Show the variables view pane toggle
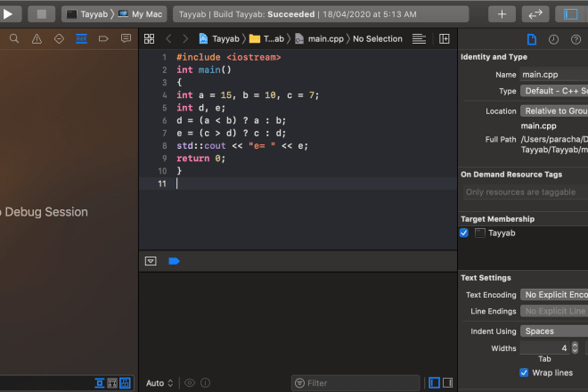This screenshot has width=588, height=392. pyautogui.click(x=434, y=383)
